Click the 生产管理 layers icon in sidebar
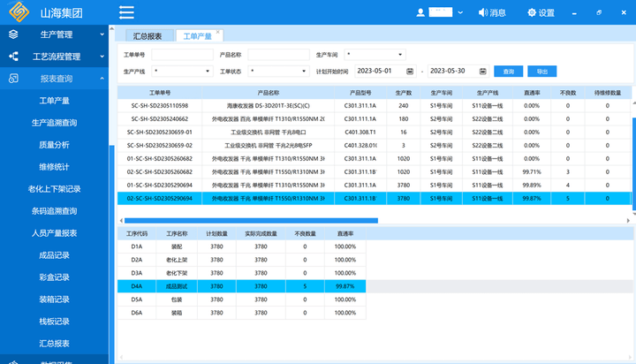This screenshot has height=364, width=636. click(x=13, y=34)
